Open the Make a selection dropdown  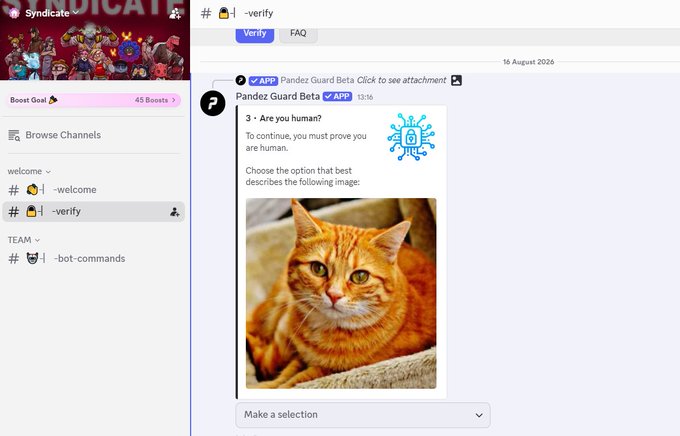coord(363,415)
